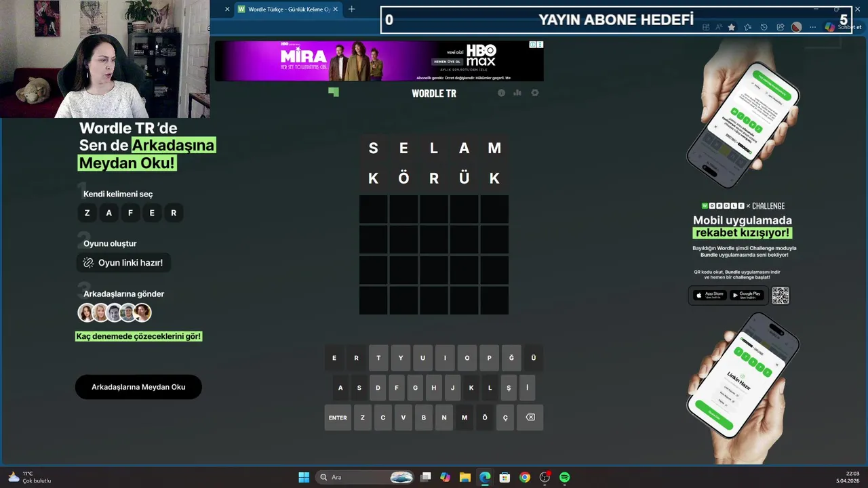Tap the D key on Wordle keyboard

coord(378,388)
